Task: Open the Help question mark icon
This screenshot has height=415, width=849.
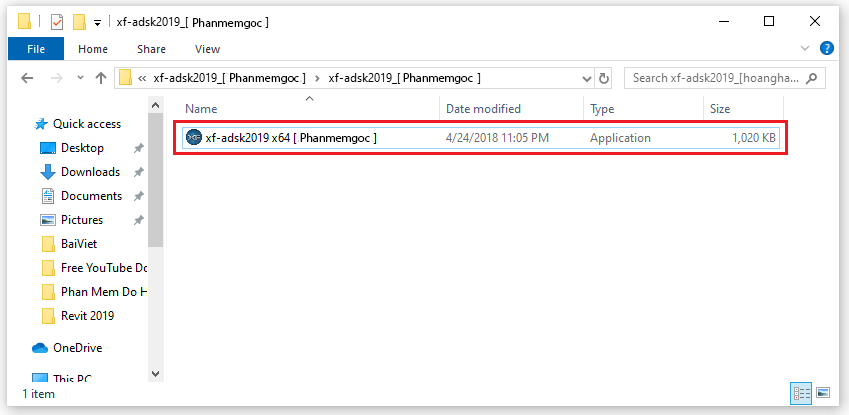Action: 827,48
